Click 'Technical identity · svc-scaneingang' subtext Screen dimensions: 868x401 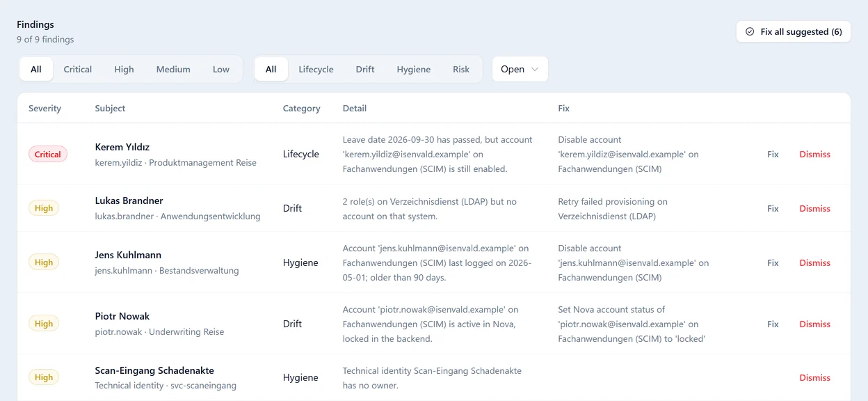[166, 386]
